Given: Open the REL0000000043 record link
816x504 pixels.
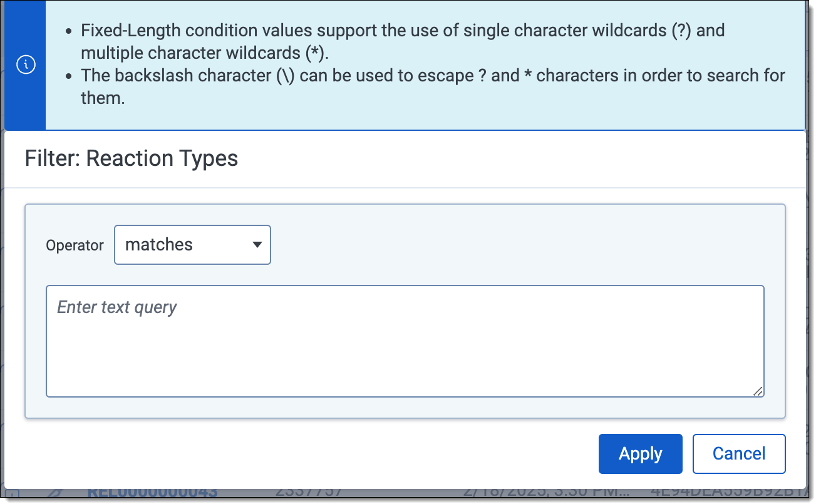Looking at the screenshot, I should (152, 492).
